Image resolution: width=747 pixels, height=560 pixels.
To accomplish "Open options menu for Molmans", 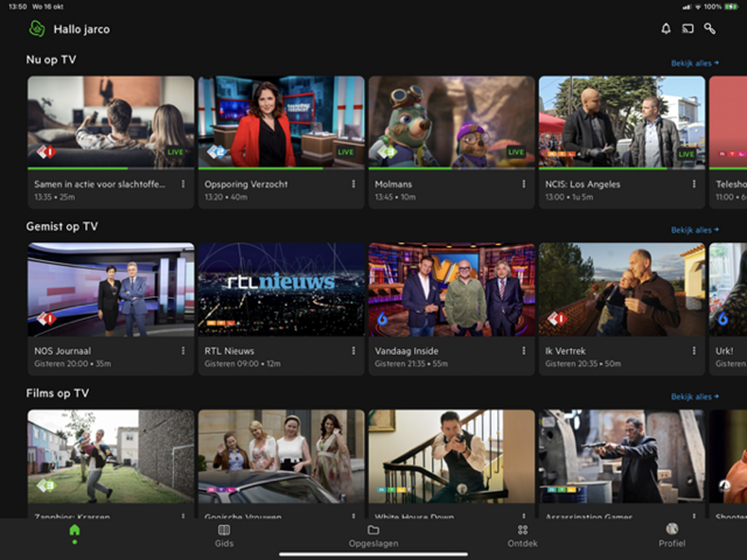I will [524, 184].
